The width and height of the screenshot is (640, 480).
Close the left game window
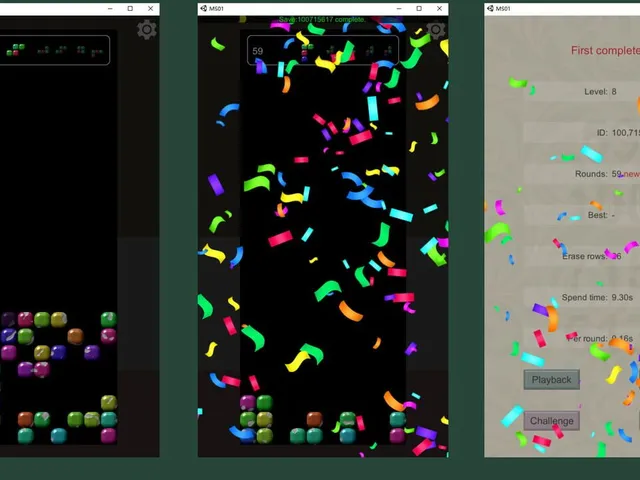click(x=151, y=9)
